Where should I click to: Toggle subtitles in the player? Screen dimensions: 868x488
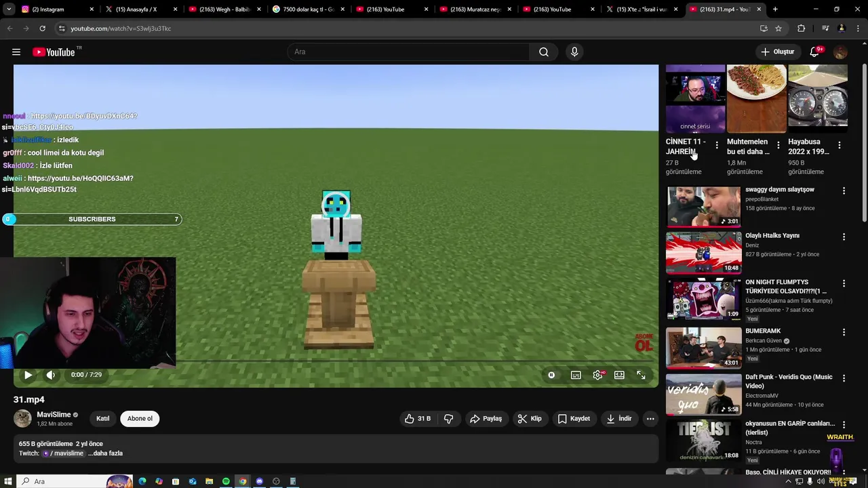(576, 375)
